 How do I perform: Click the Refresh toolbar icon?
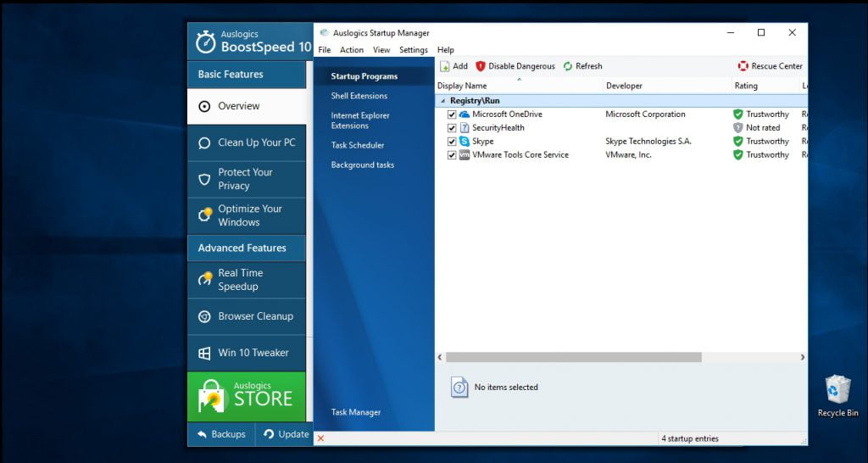coord(568,66)
